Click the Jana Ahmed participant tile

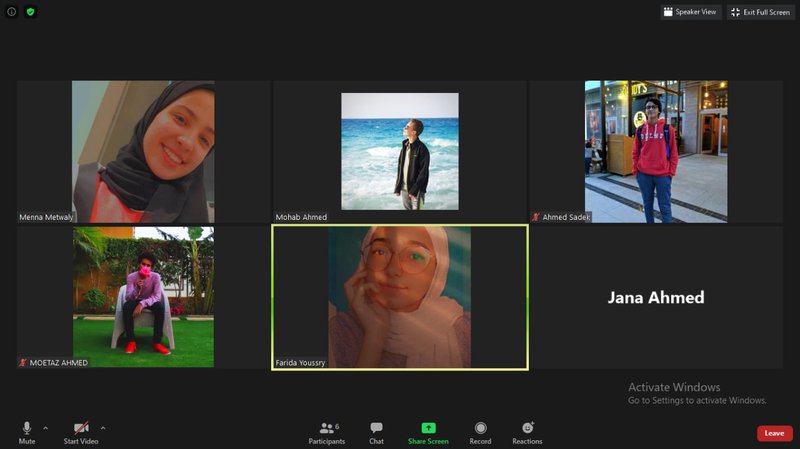(656, 298)
